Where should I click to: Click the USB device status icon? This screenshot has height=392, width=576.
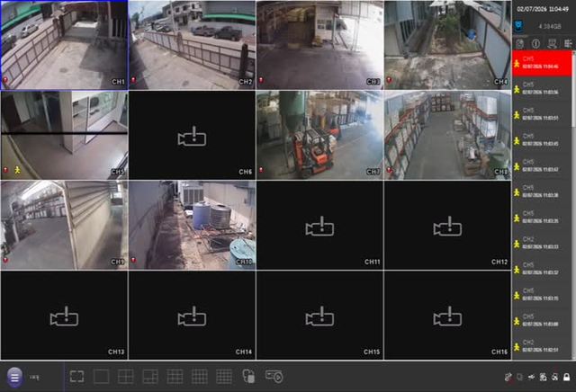(531, 377)
